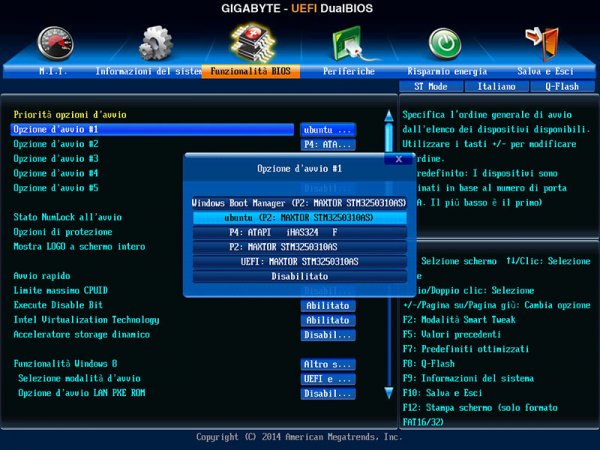Open Opzioni di protezione setting
The image size is (600, 450).
tap(63, 232)
